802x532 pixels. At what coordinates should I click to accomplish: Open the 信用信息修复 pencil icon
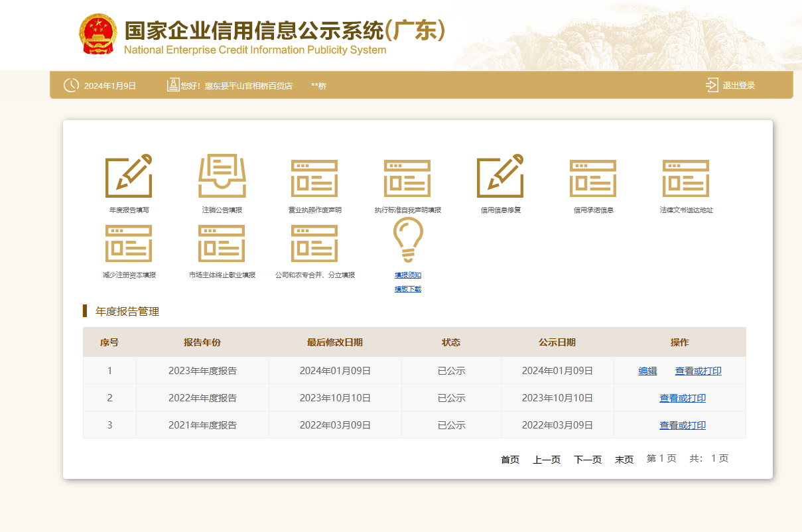coord(500,176)
